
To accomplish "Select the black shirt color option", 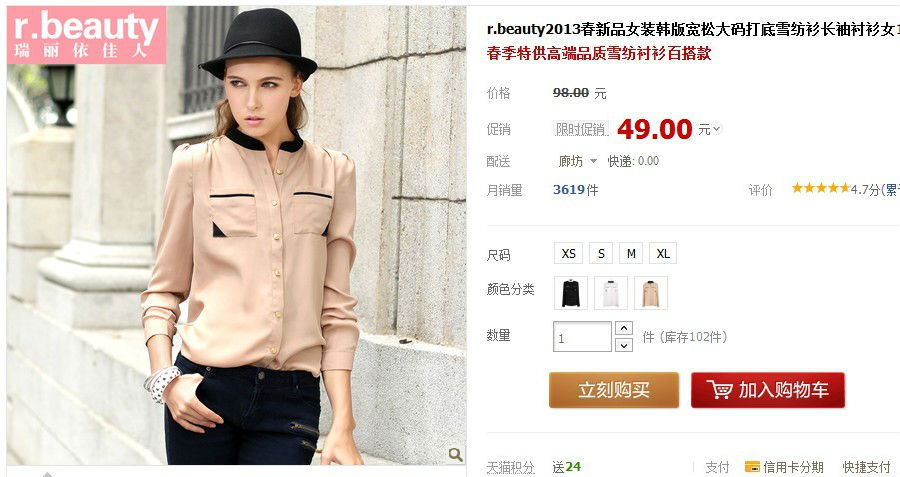I will tap(571, 293).
